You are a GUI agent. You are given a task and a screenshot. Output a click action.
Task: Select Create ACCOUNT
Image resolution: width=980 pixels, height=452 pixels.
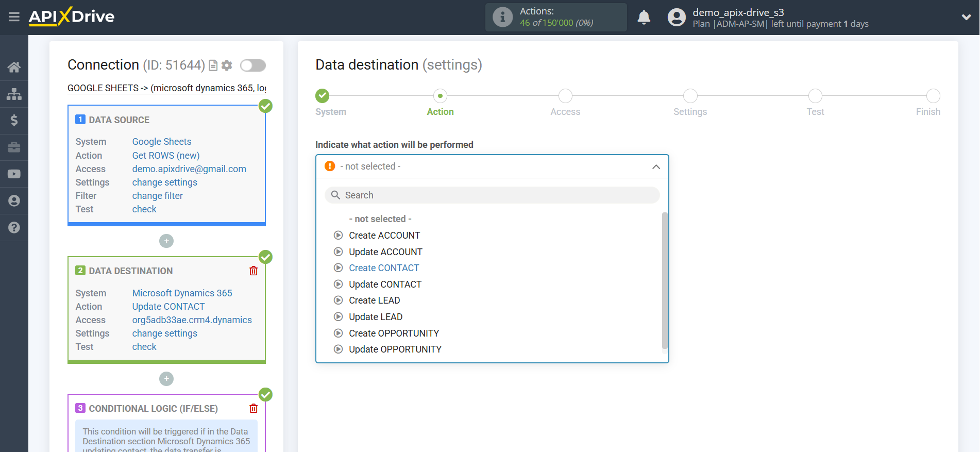click(384, 236)
